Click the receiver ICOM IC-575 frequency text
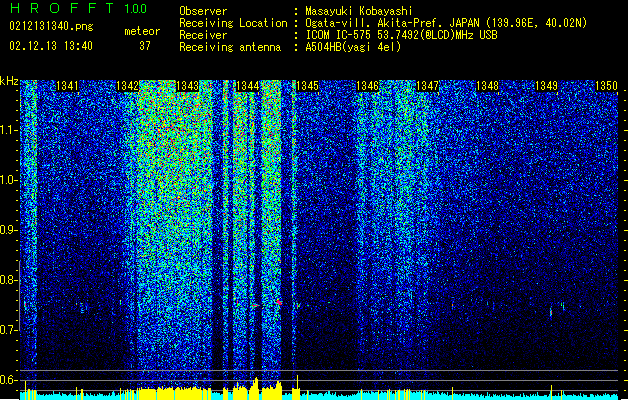 coord(401,35)
